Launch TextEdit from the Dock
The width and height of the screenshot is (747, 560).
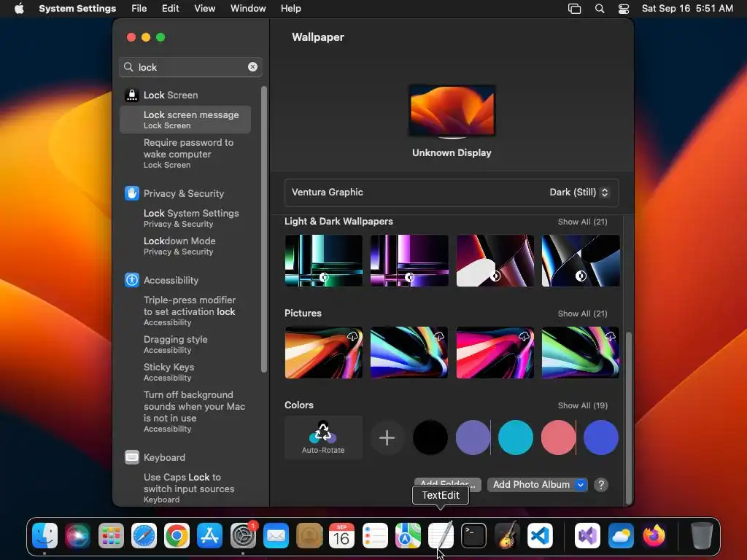click(441, 536)
